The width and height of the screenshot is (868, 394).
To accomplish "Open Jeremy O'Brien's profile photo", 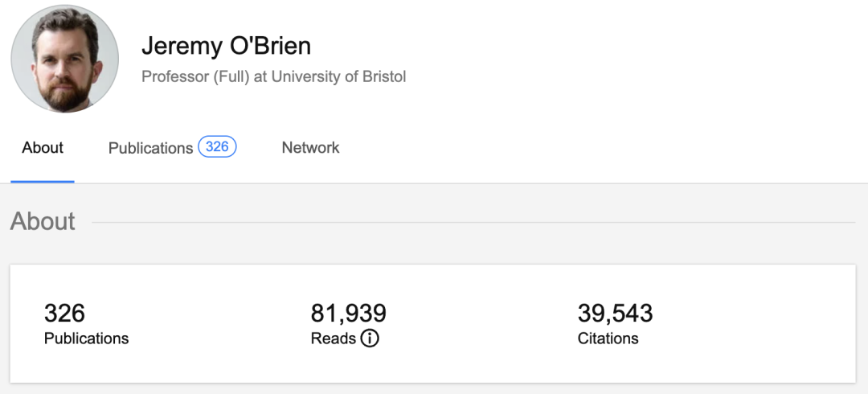I will [x=64, y=59].
